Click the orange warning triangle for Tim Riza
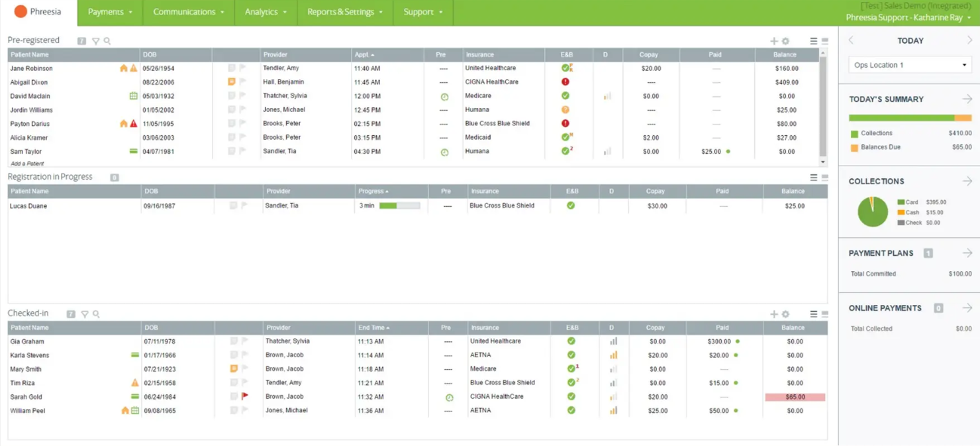This screenshot has width=980, height=446. click(135, 383)
